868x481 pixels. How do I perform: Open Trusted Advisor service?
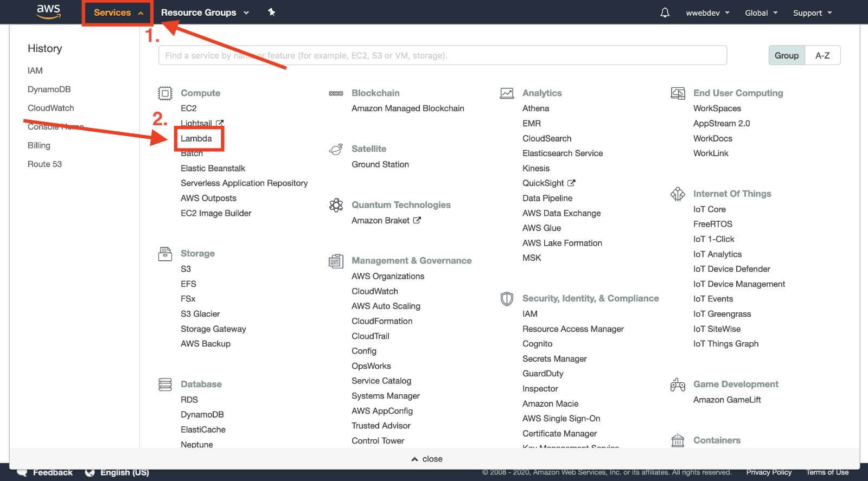pyautogui.click(x=381, y=426)
